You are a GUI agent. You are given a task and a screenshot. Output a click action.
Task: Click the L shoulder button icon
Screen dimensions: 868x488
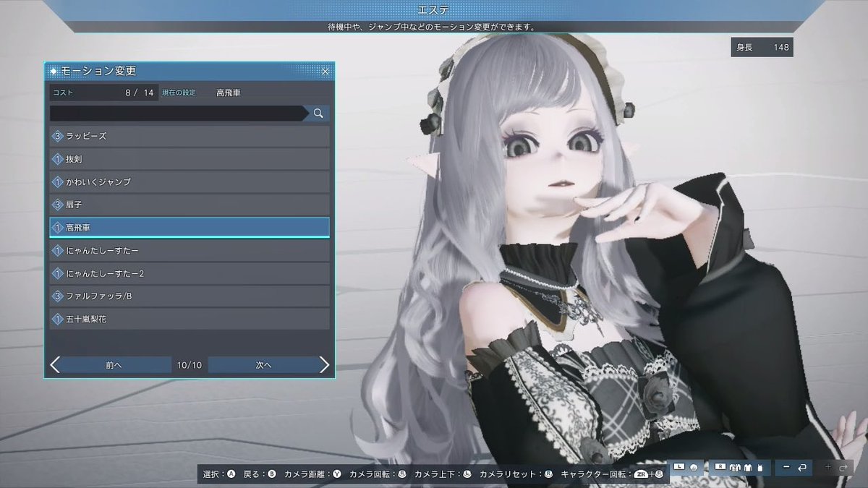pyautogui.click(x=679, y=466)
